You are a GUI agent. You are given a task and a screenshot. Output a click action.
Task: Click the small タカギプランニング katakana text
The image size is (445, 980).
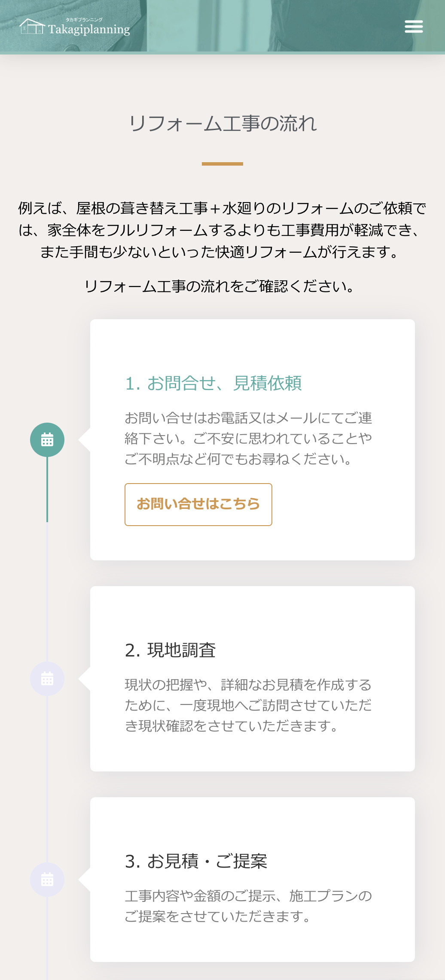click(x=84, y=20)
